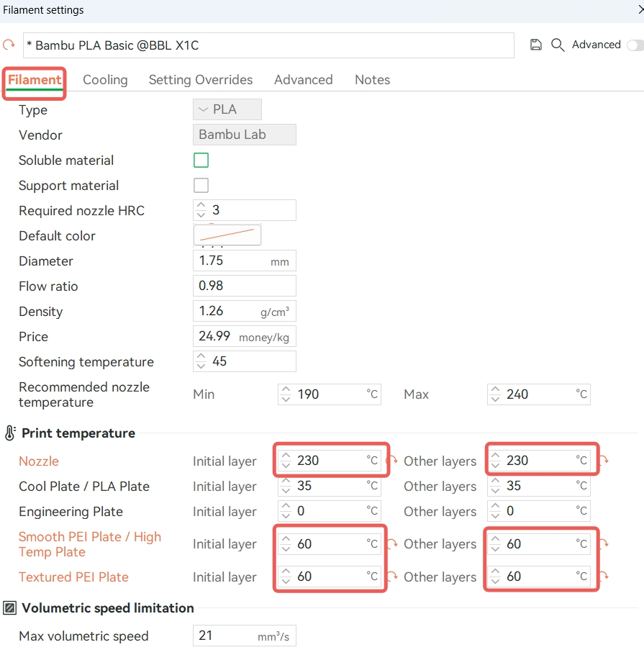Close the Filament settings dialog
Image resolution: width=644 pixels, height=655 pixels.
tap(640, 9)
